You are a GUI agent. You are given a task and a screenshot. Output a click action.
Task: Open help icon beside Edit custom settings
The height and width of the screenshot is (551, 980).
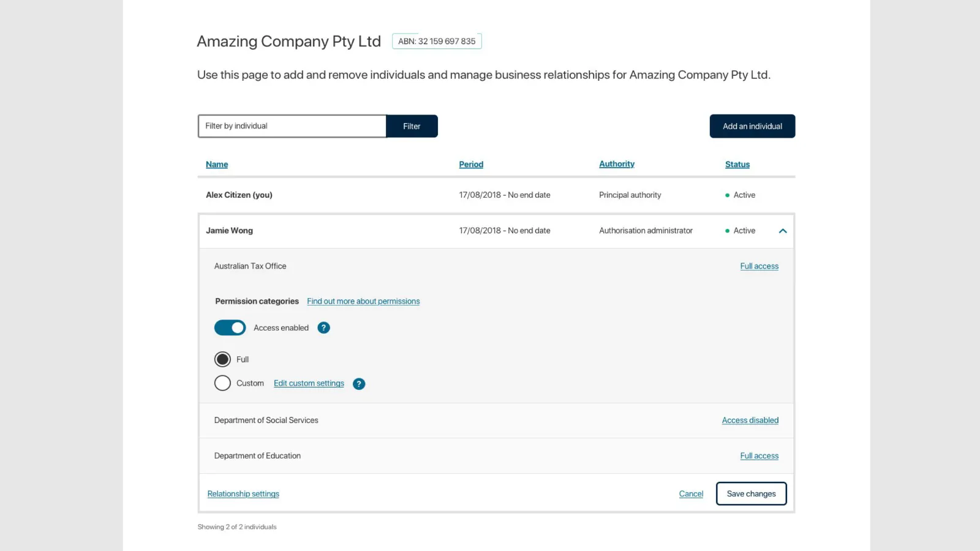pyautogui.click(x=359, y=384)
